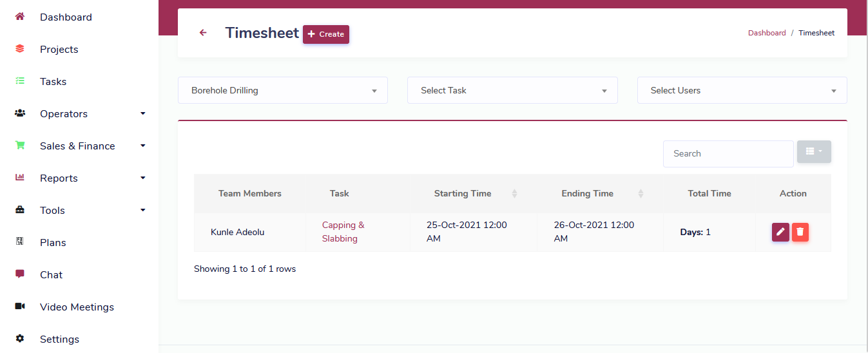Open the Select Task dropdown
868x353 pixels.
pyautogui.click(x=512, y=91)
